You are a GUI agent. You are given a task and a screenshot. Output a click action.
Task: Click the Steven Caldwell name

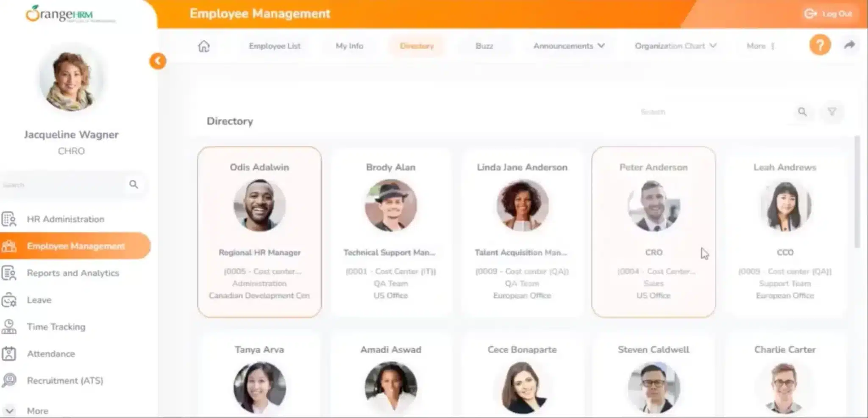[654, 349]
